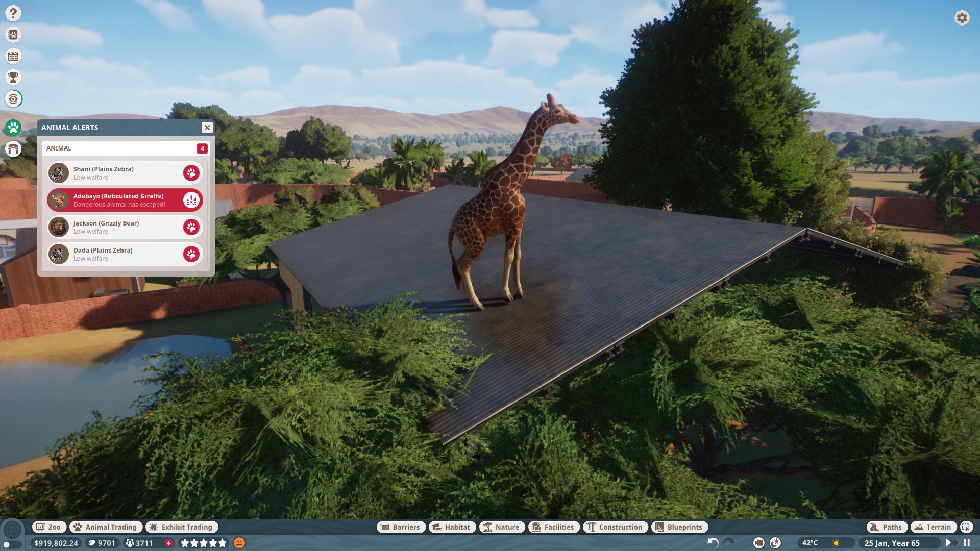
Task: Open the Barriers build menu
Action: tap(401, 527)
